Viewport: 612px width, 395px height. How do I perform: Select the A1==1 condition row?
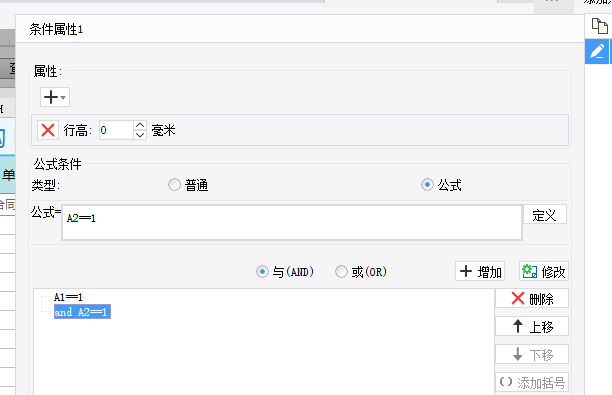point(68,297)
